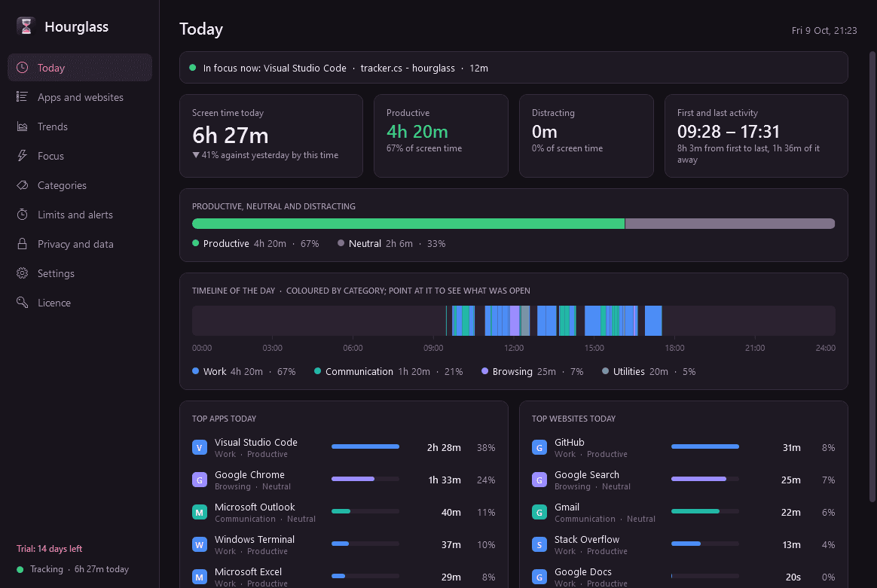Screen dimensions: 877x588
Task: Click the Screen time today card
Action: 271,136
